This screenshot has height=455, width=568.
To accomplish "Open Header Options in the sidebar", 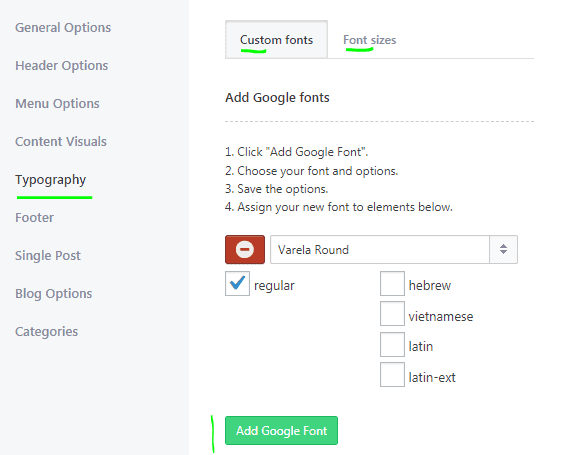I will (x=62, y=66).
